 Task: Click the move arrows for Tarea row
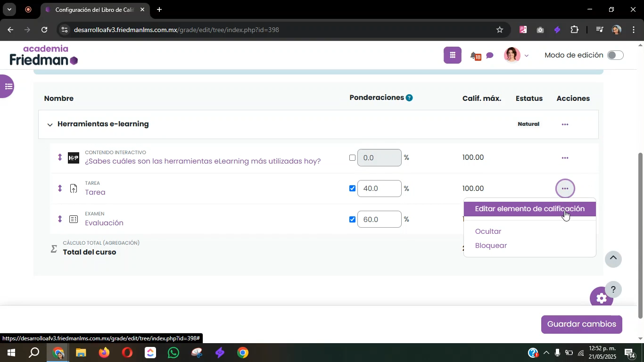click(x=60, y=188)
